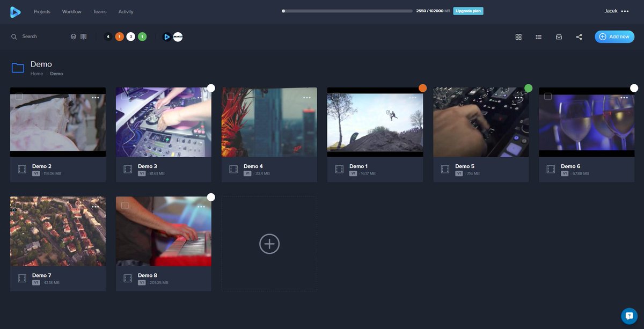Image resolution: width=644 pixels, height=329 pixels.
Task: Click the white status dot on Demo 3
Action: [x=211, y=88]
